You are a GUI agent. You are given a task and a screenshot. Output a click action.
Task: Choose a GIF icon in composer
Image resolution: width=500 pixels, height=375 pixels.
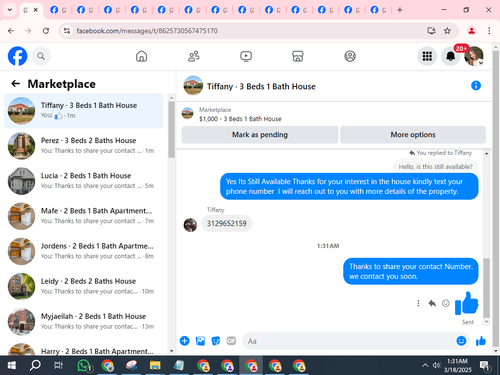[231, 341]
